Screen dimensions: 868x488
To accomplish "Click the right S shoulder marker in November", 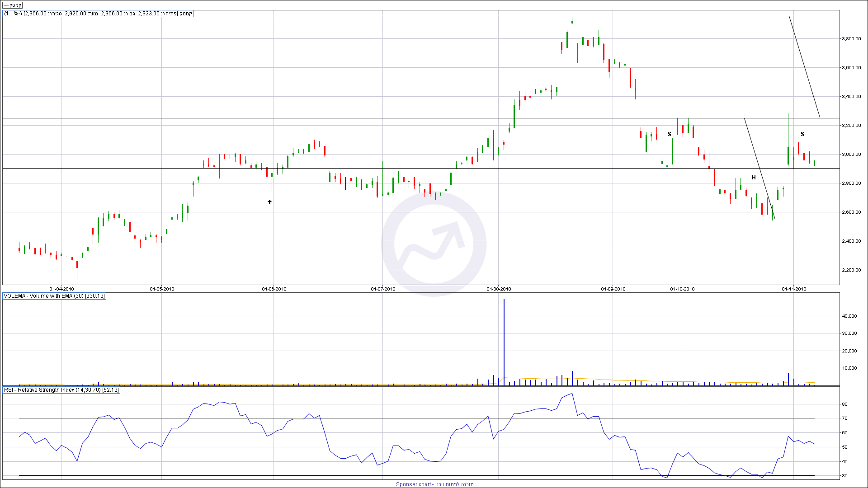I will (802, 134).
